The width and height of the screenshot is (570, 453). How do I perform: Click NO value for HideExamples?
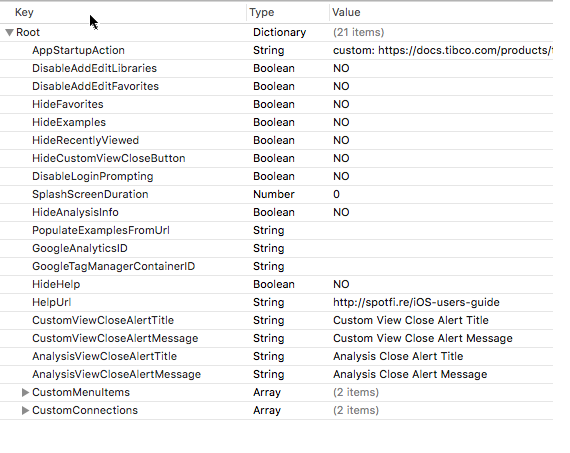click(341, 122)
